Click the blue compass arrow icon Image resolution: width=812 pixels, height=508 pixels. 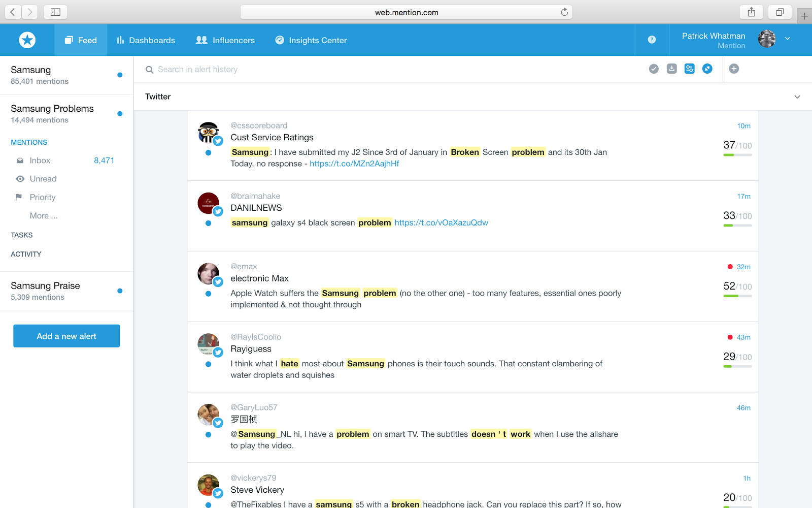coord(707,69)
